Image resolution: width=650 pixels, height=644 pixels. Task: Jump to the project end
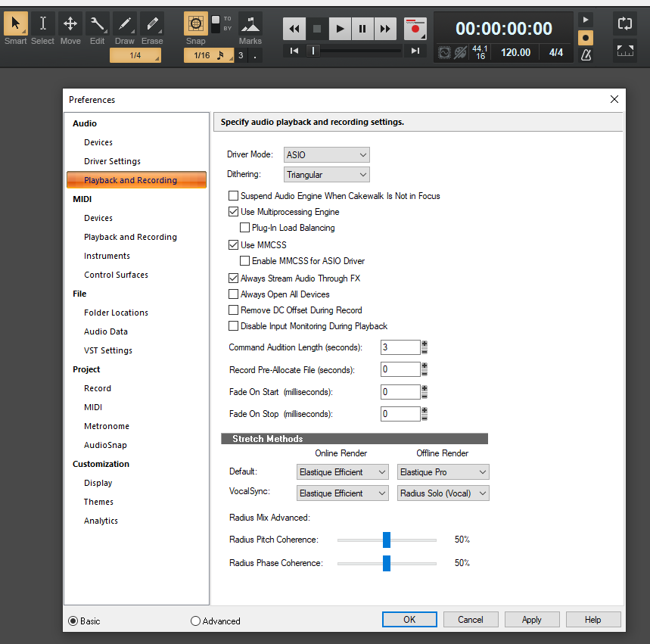[415, 51]
